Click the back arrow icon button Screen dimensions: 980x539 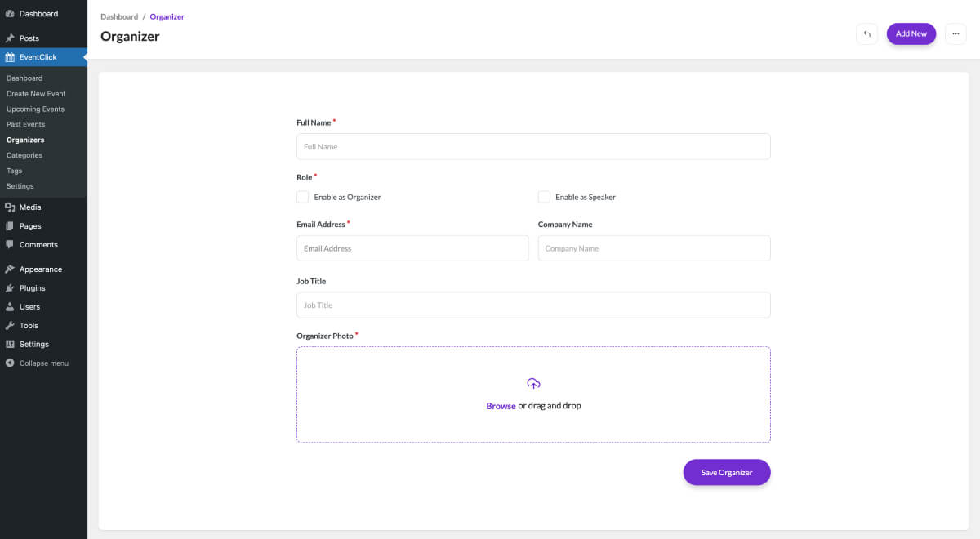click(866, 33)
